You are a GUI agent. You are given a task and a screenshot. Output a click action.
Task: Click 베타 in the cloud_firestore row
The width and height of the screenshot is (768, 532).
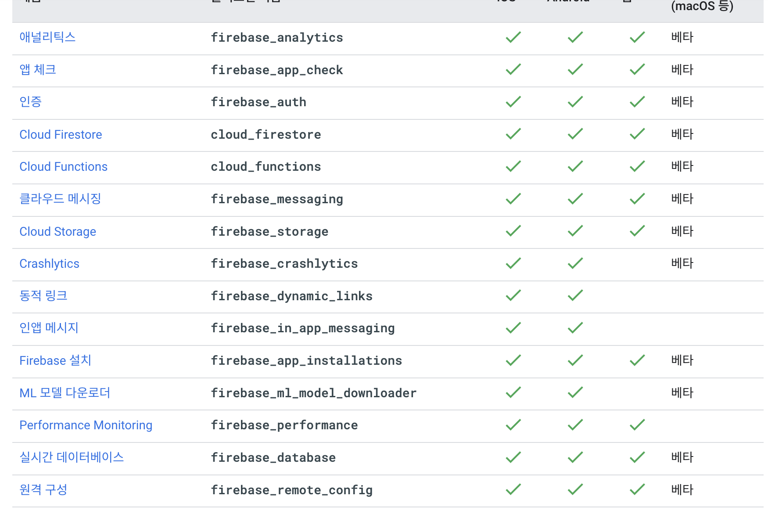(x=682, y=134)
